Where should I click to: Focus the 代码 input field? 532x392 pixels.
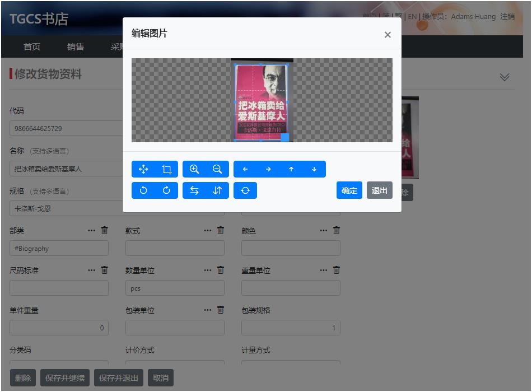(66, 128)
